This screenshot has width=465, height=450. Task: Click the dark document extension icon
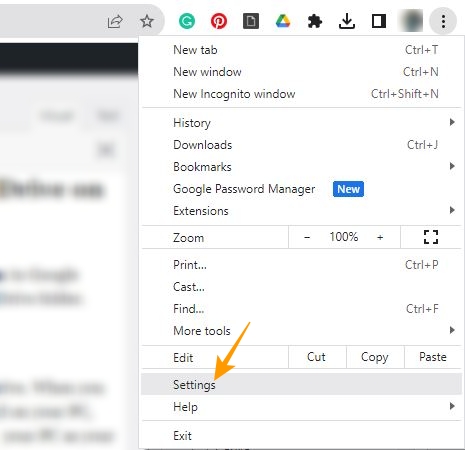[251, 22]
